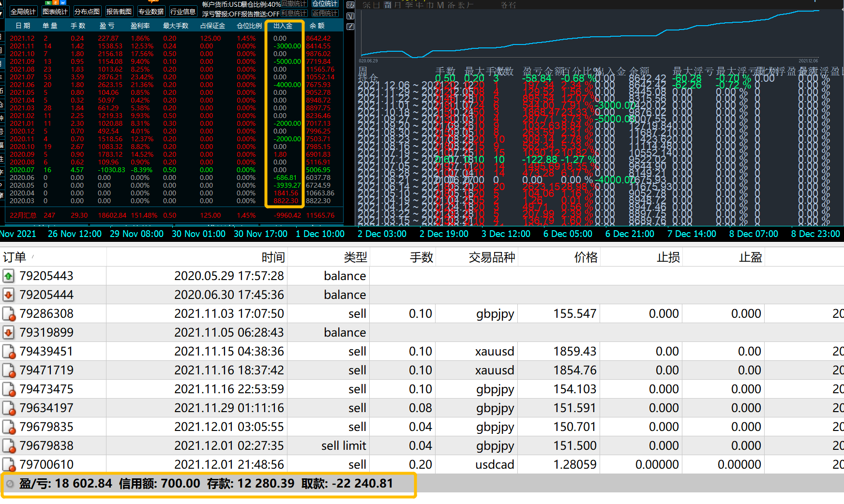Click the 出入金 column header
The image size is (844, 504).
click(283, 26)
